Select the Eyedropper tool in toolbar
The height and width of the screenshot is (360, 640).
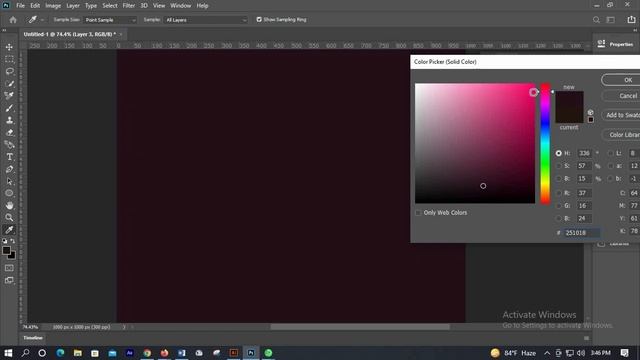[9, 230]
